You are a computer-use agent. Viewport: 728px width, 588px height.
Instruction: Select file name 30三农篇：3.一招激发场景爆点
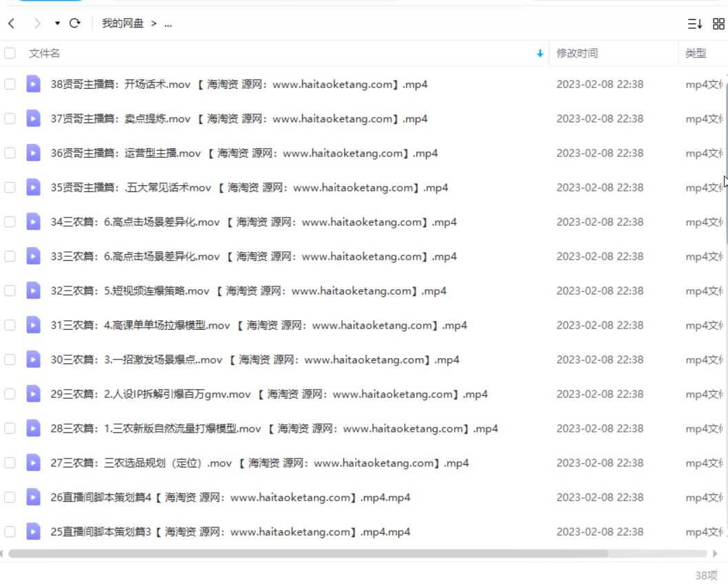click(255, 359)
